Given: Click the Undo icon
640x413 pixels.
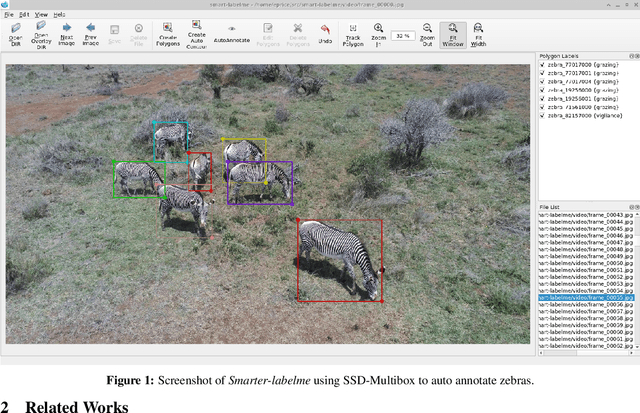Looking at the screenshot, I should [325, 35].
